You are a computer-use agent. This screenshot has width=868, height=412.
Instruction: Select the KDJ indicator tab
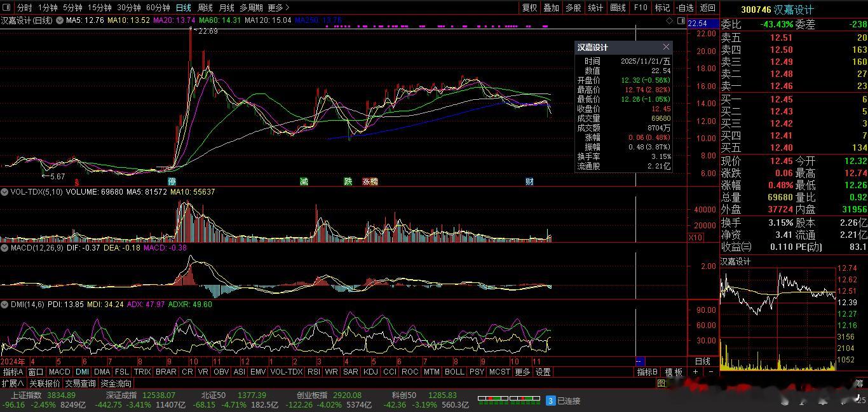click(370, 372)
